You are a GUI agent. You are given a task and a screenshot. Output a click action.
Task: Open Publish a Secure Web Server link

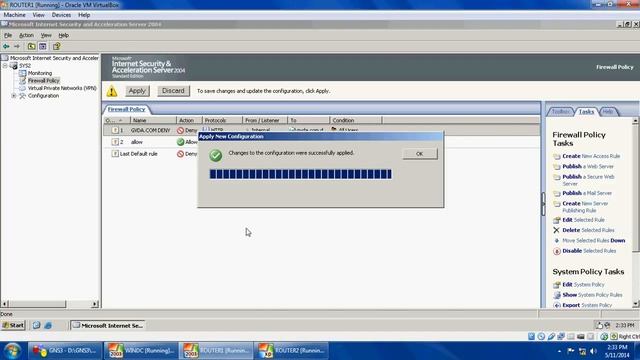588,180
